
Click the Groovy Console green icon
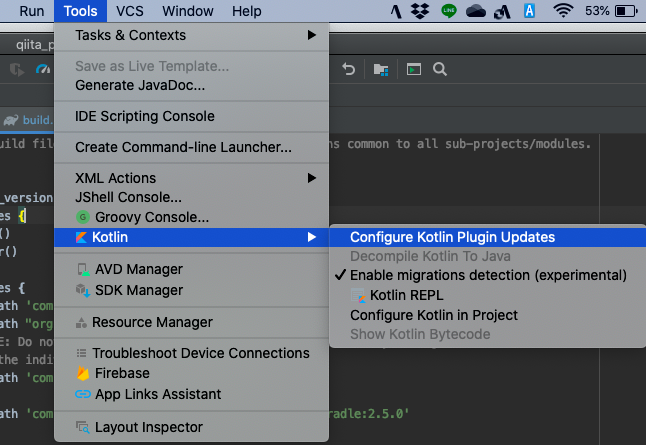tap(83, 217)
